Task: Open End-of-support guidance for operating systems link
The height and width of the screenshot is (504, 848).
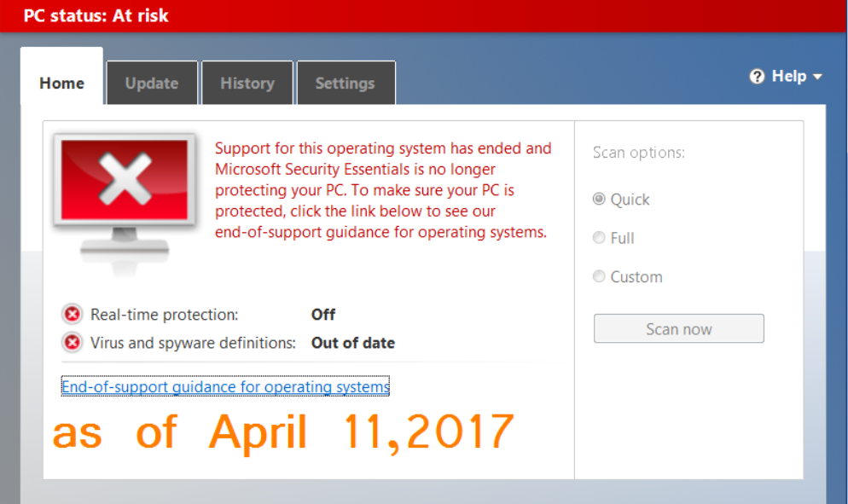Action: [x=225, y=387]
